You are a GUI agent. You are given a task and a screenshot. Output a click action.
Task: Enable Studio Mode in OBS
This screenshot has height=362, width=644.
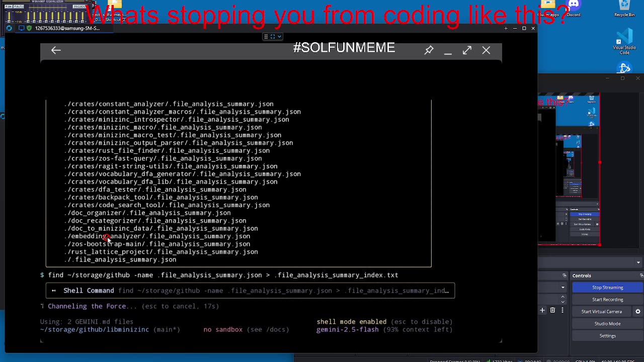click(x=607, y=324)
